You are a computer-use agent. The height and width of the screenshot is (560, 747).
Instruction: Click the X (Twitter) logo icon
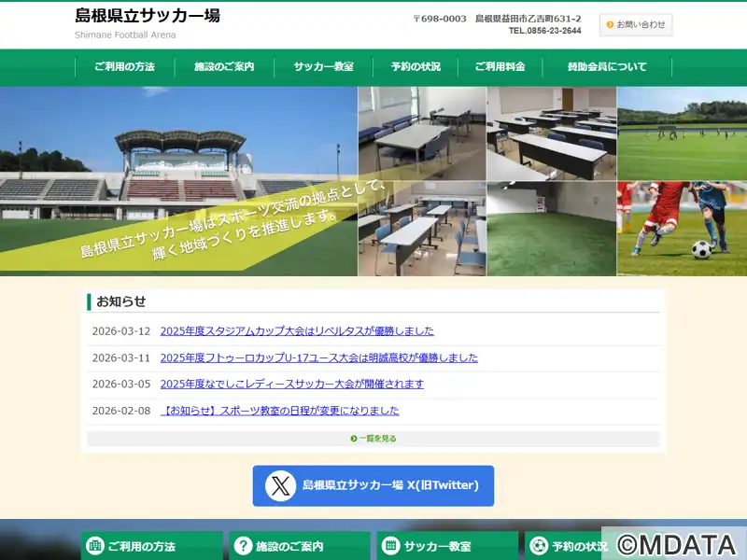click(x=280, y=485)
